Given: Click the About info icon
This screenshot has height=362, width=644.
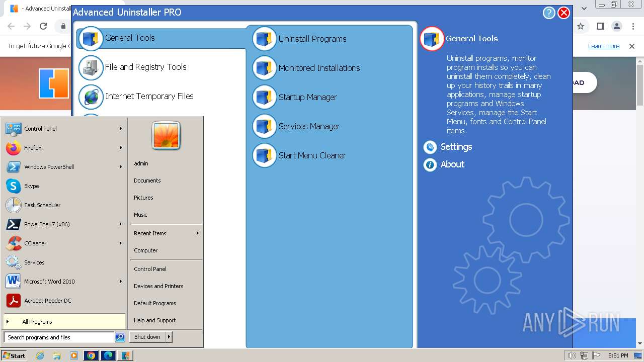Looking at the screenshot, I should tap(430, 164).
